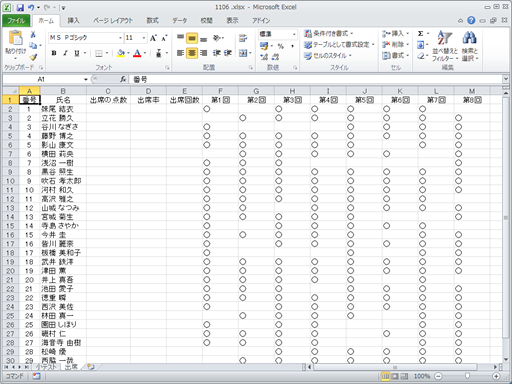
Task: Click the Merge and Center icon
Action: tap(243, 53)
